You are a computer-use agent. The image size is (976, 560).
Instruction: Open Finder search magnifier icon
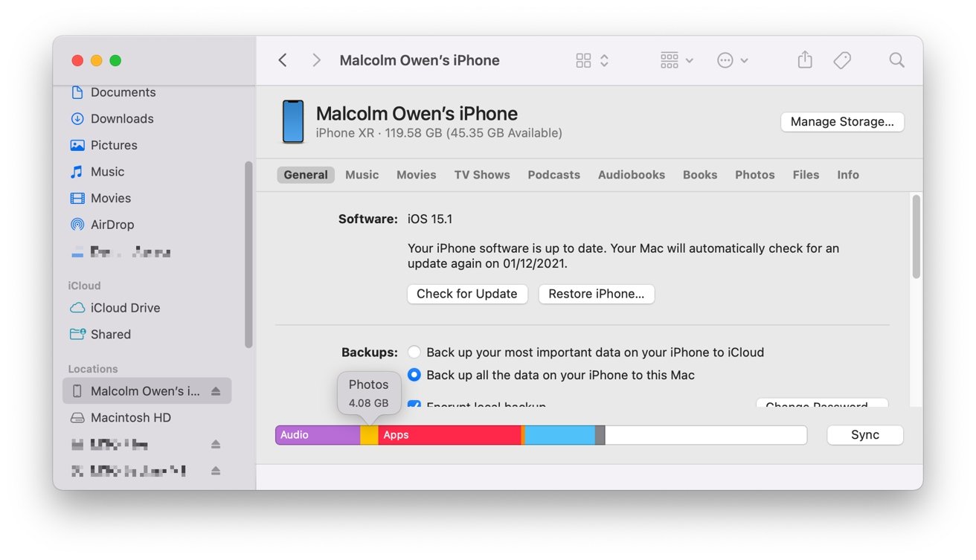(896, 60)
